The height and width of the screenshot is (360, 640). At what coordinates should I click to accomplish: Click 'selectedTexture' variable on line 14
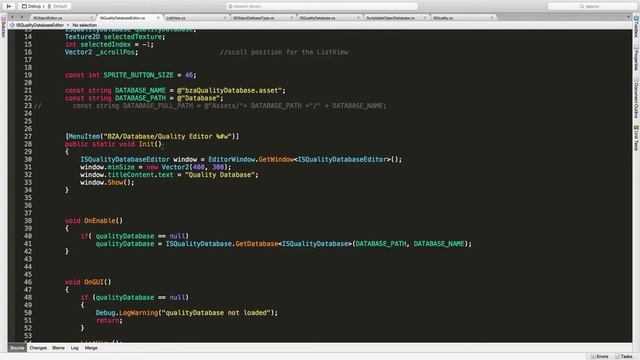(x=133, y=37)
